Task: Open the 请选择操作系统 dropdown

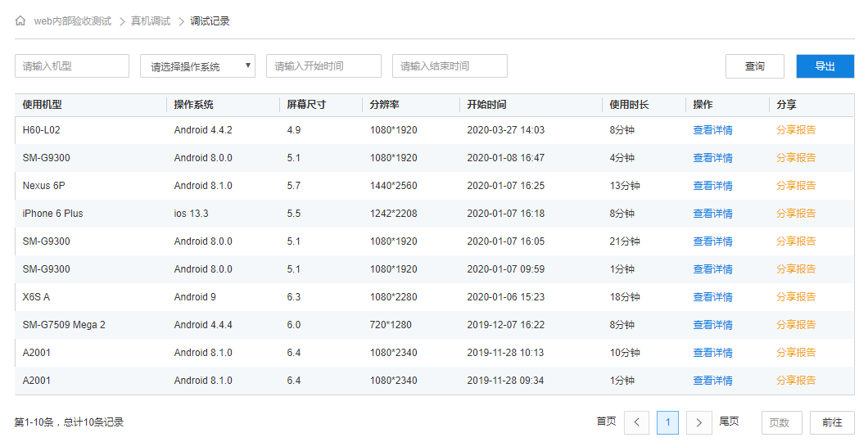Action: (197, 65)
